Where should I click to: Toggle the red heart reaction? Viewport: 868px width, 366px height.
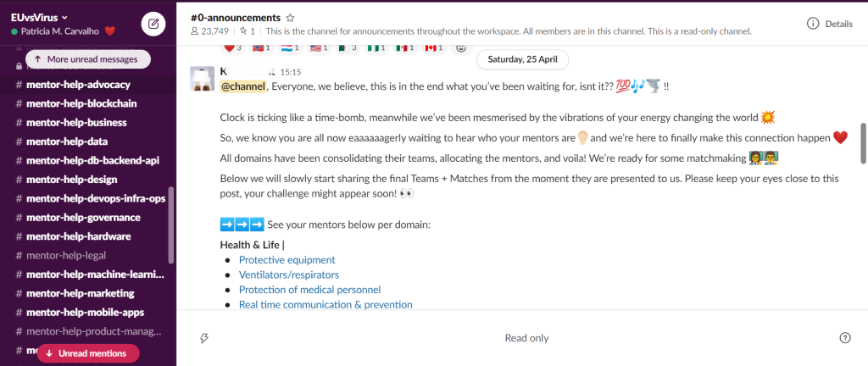[233, 47]
